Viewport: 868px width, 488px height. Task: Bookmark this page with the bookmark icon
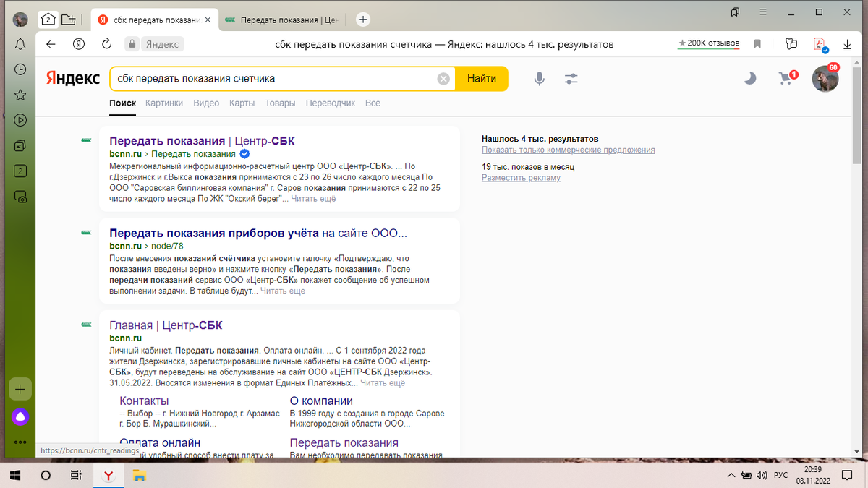[x=757, y=44]
